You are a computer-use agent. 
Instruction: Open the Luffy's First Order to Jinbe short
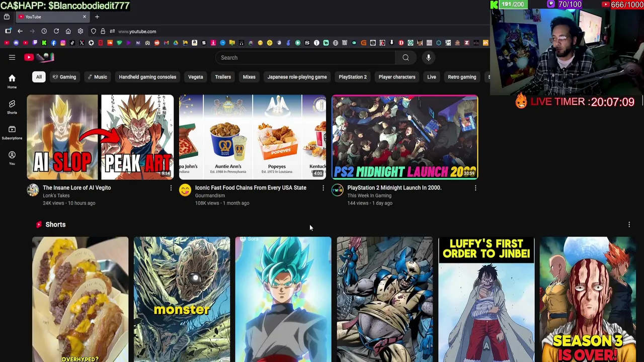click(x=487, y=299)
